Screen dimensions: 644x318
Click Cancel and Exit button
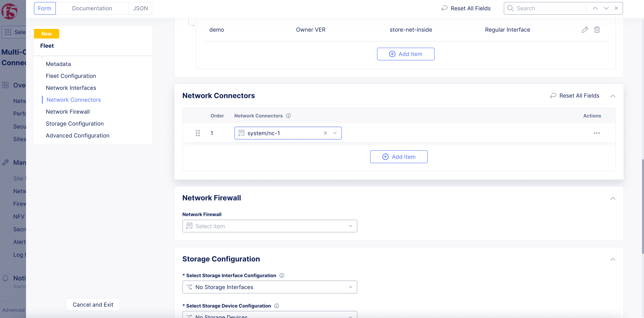coord(92,304)
